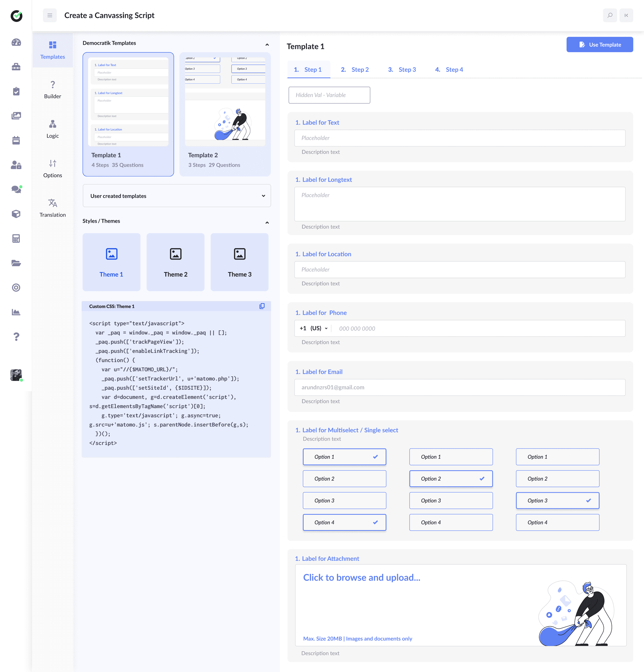644x672 pixels.
Task: Click the Longtext placeholder textarea
Action: [x=460, y=204]
